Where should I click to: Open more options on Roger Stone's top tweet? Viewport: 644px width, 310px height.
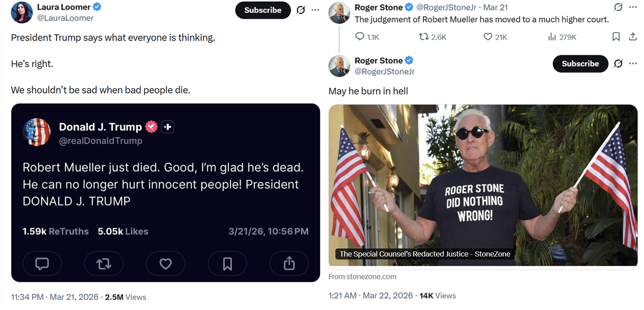tap(633, 7)
